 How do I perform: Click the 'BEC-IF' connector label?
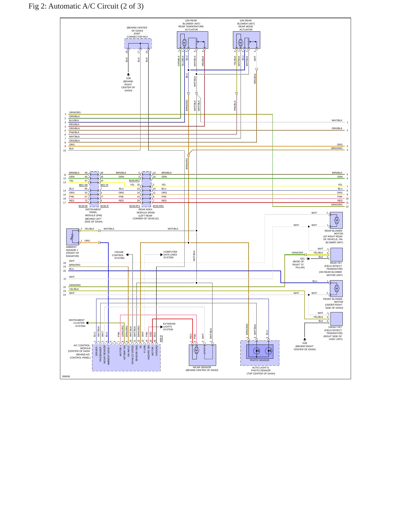pyautogui.click(x=104, y=185)
